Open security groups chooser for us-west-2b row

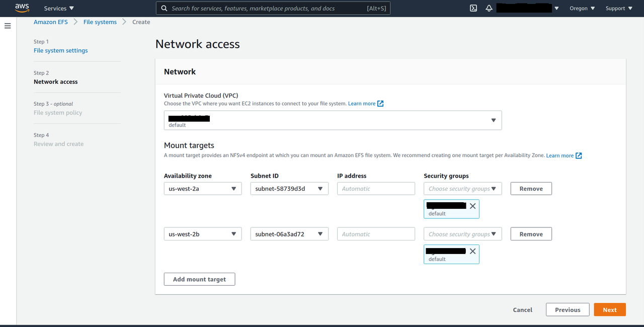pos(463,234)
